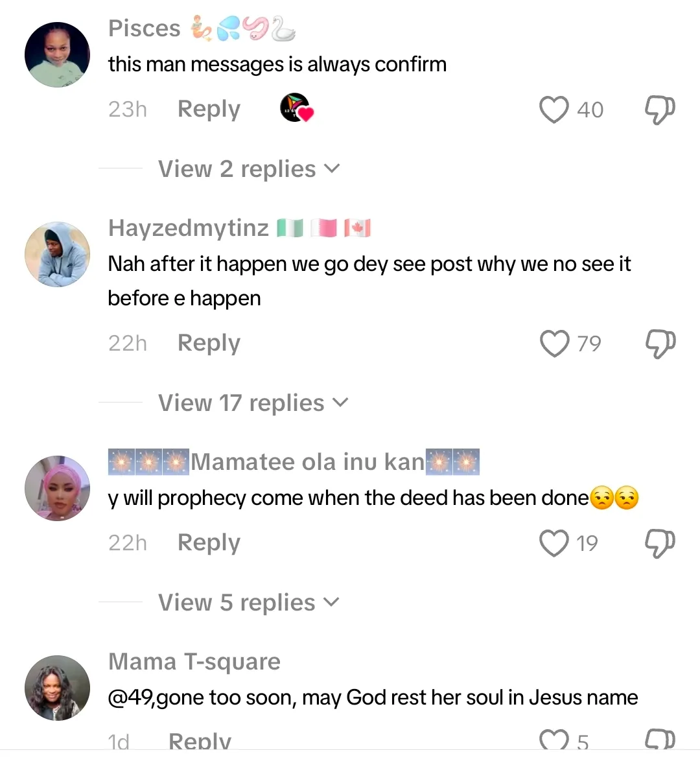Open Mama T-square's profile photo
Screen dimensions: 700x759
[x=57, y=688]
